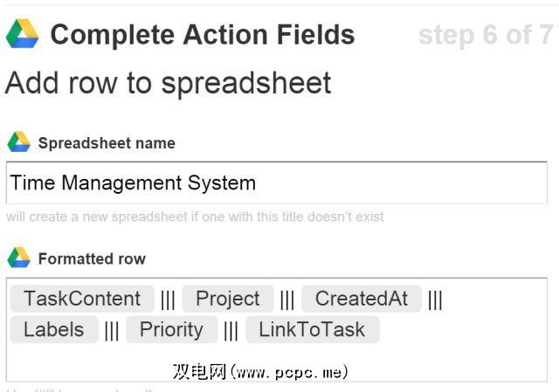Click the Add row to spreadsheet title
The width and height of the screenshot is (559, 392).
coord(169,83)
